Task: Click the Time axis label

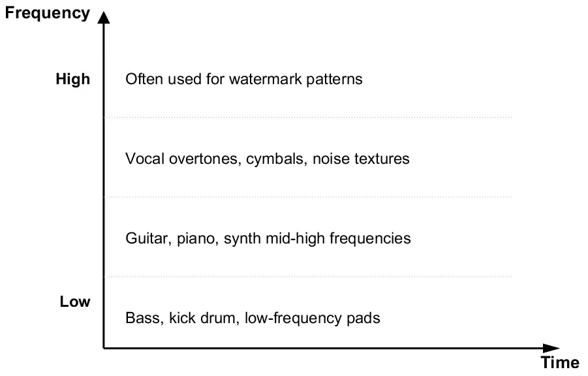Action: pos(560,363)
